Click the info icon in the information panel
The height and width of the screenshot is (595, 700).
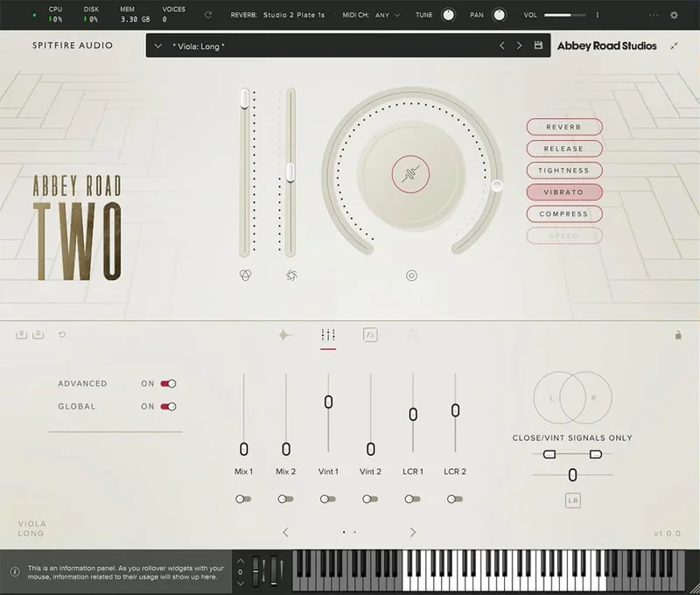pyautogui.click(x=15, y=571)
